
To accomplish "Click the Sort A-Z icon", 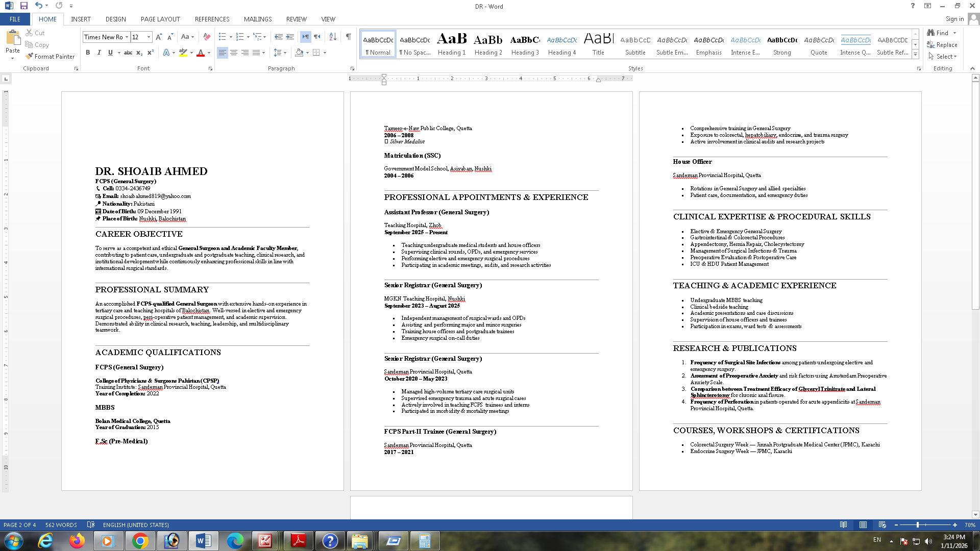I will click(x=333, y=37).
